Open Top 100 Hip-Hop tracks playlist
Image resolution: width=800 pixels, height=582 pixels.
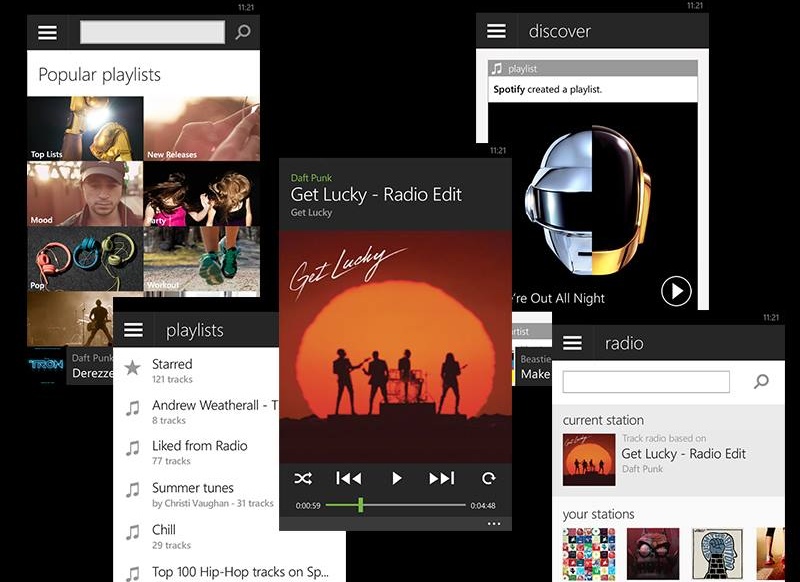[229, 572]
